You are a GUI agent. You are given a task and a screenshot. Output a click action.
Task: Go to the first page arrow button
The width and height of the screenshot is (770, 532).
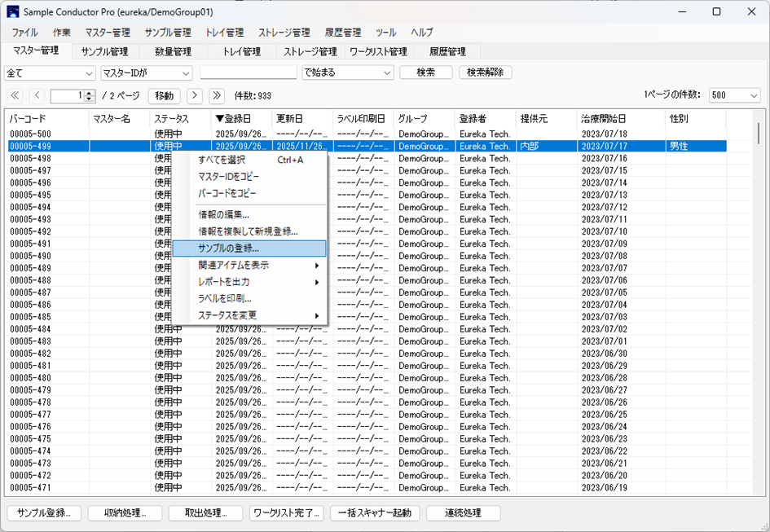click(x=15, y=96)
